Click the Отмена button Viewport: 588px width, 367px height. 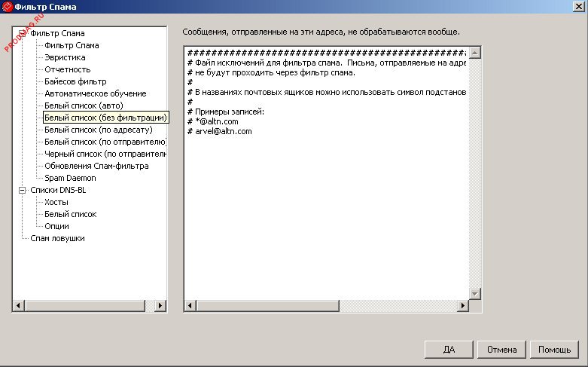pos(501,350)
